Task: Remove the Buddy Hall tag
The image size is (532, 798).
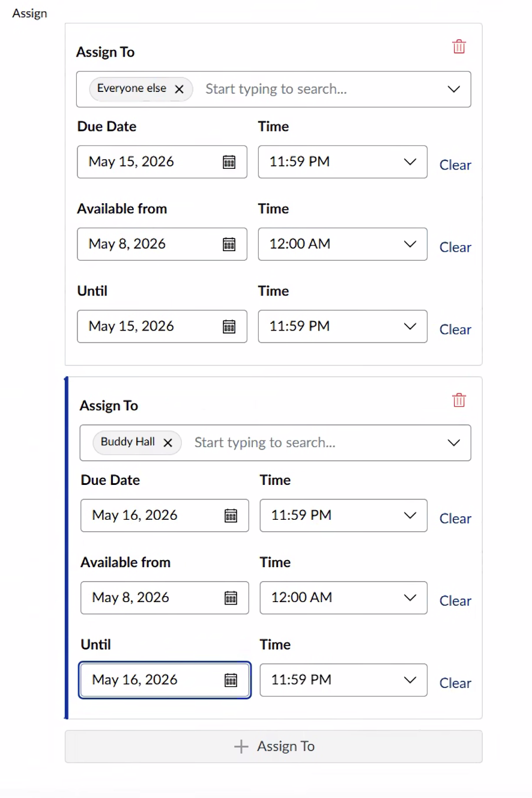Action: (168, 442)
